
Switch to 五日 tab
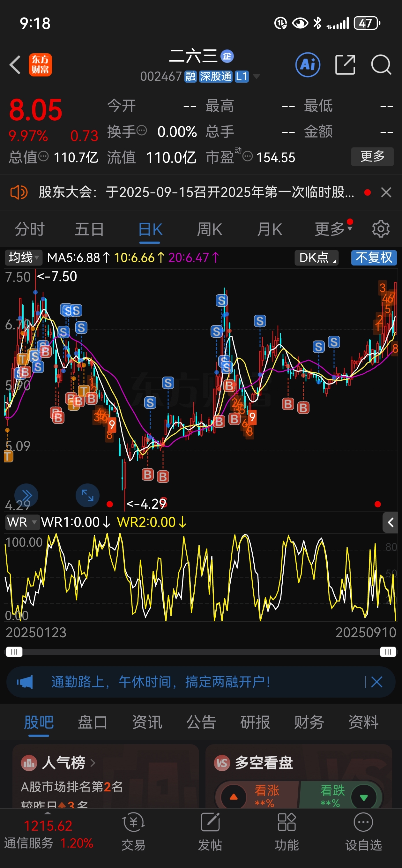tap(89, 229)
